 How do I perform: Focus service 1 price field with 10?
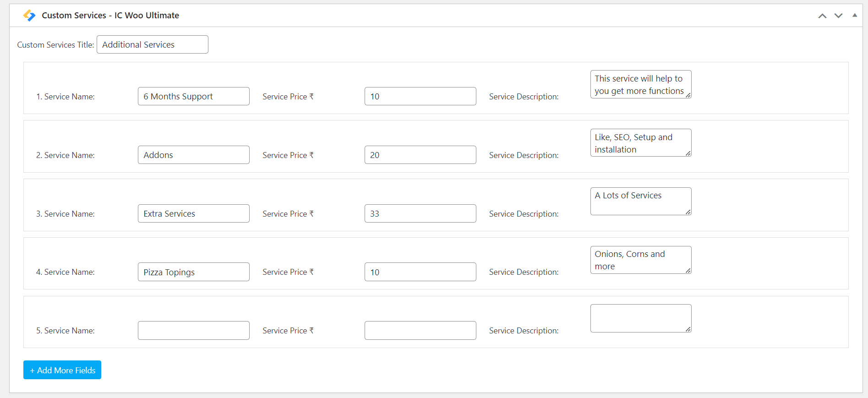tap(420, 96)
